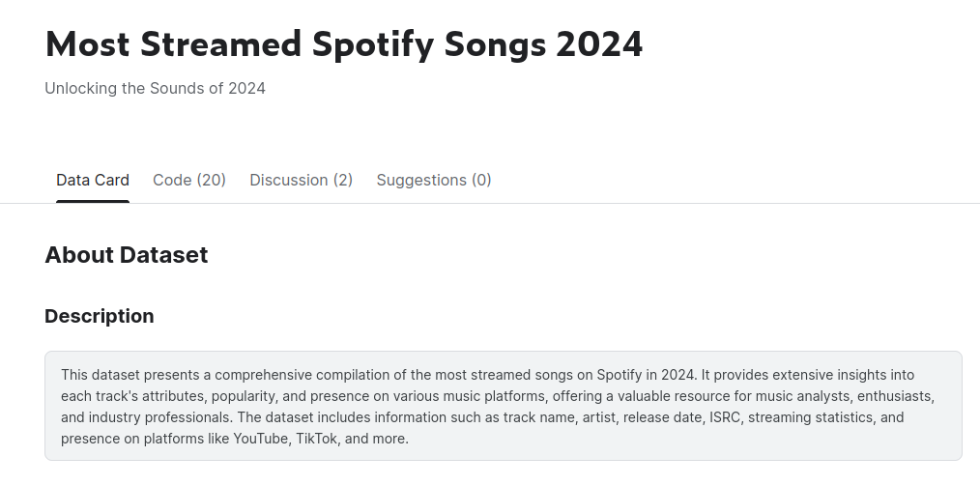Image resolution: width=980 pixels, height=485 pixels.
Task: Click the (0) count on the Suggestions tab
Action: [x=481, y=180]
